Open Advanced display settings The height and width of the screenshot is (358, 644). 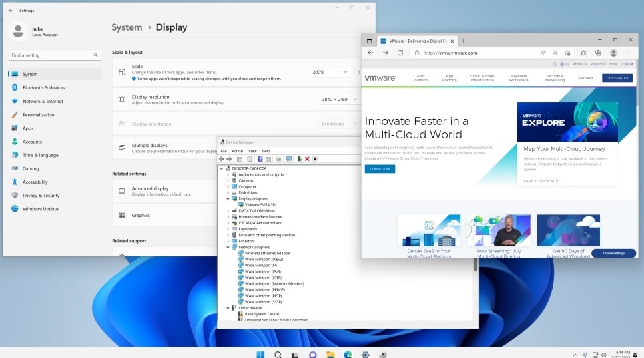pyautogui.click(x=165, y=191)
